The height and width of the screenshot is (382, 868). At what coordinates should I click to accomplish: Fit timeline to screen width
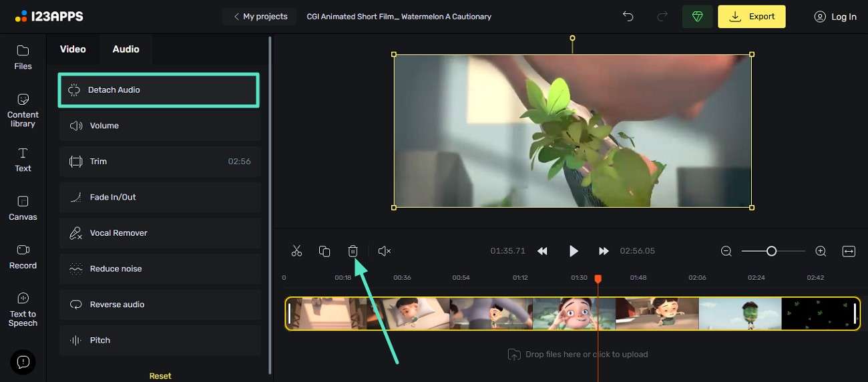coord(849,251)
